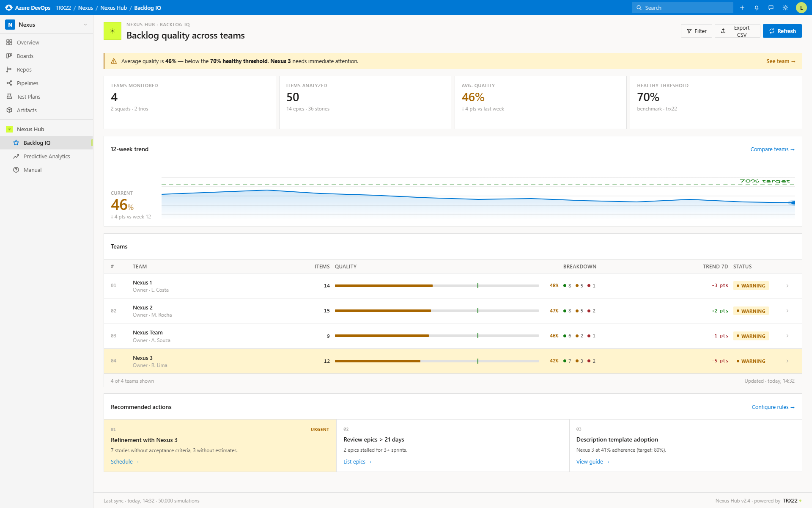
Task: Go to Test Plans
Action: 29,97
